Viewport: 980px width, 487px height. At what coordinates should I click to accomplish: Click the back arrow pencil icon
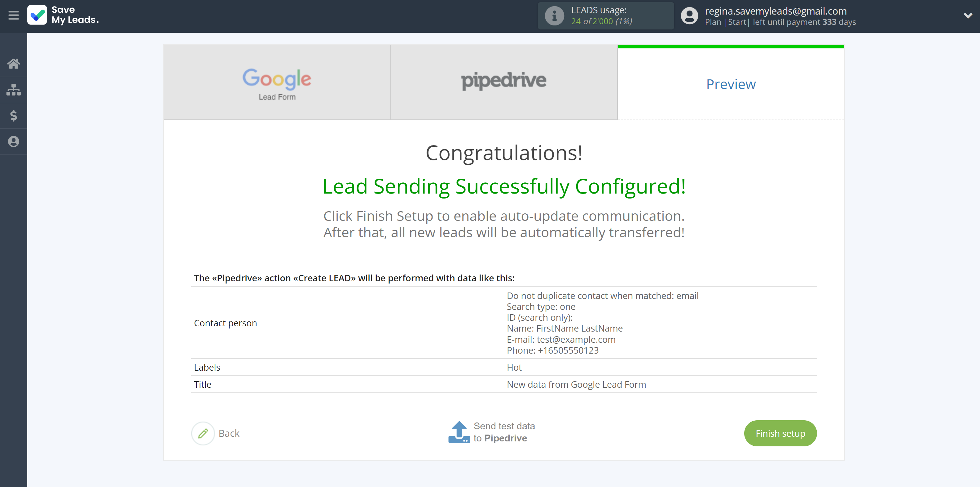click(203, 433)
